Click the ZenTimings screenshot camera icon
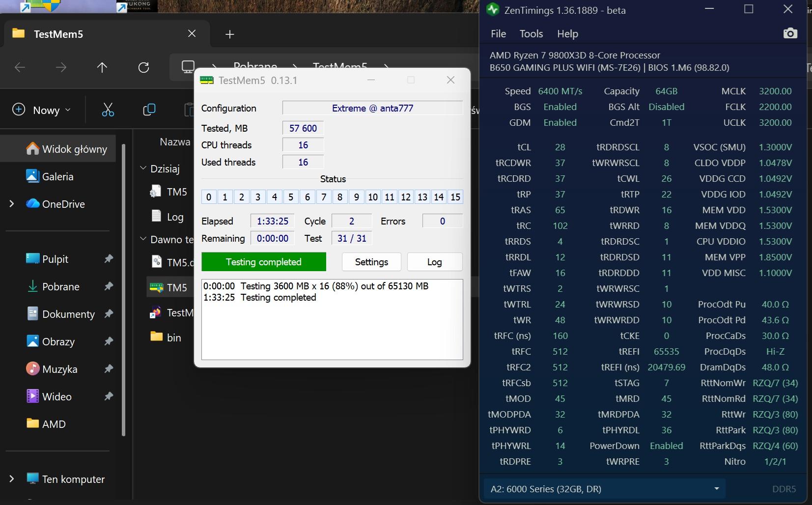This screenshot has height=505, width=812. 790,33
